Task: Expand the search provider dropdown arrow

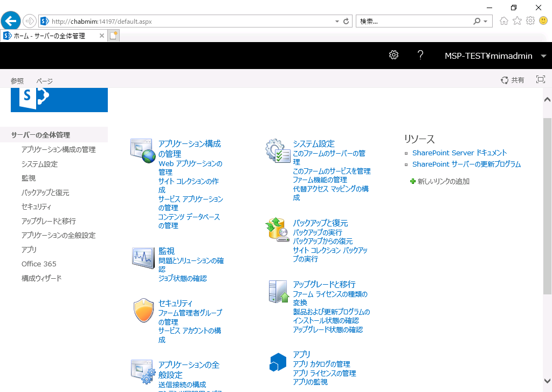Action: pyautogui.click(x=486, y=22)
